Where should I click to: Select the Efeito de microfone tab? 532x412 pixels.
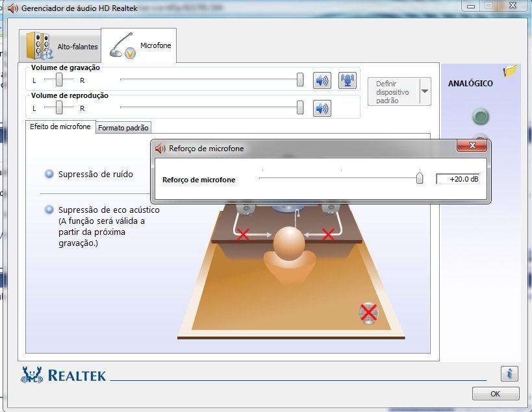point(60,127)
